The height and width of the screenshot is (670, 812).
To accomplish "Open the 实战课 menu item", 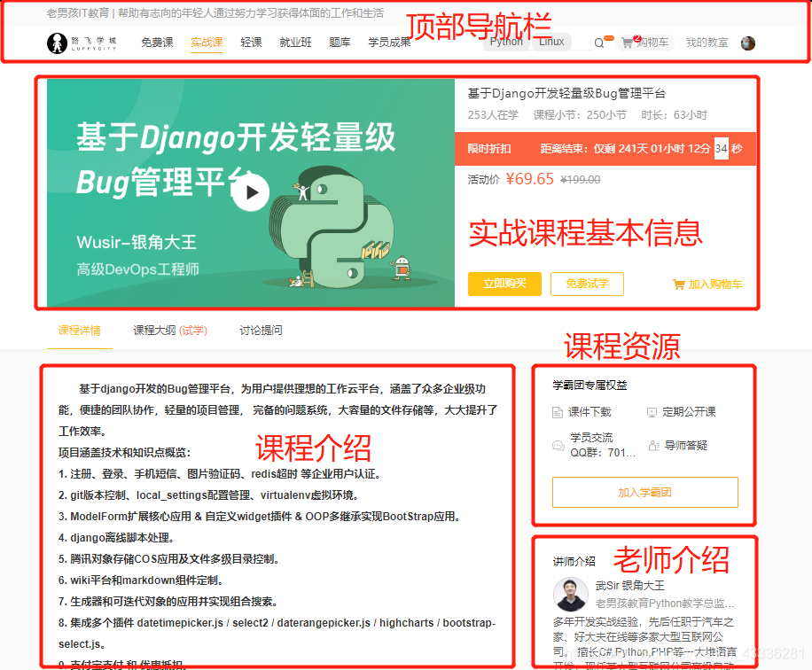I will (207, 43).
